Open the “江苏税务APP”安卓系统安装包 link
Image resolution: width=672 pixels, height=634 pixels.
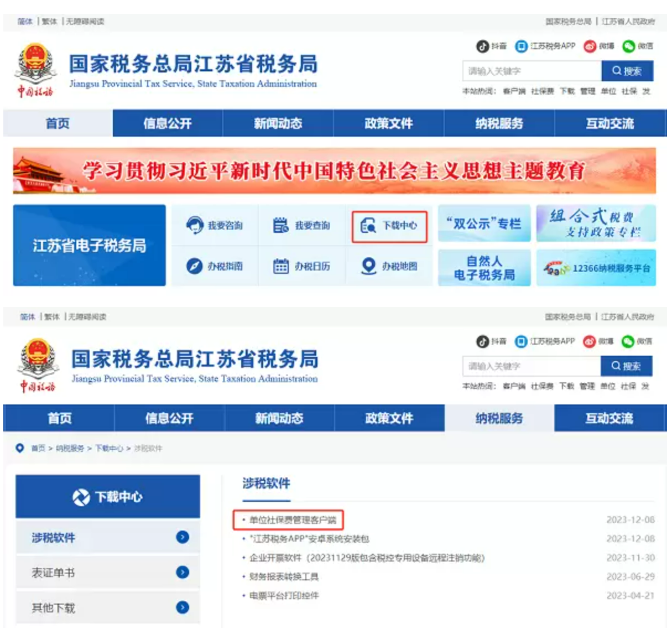point(309,539)
